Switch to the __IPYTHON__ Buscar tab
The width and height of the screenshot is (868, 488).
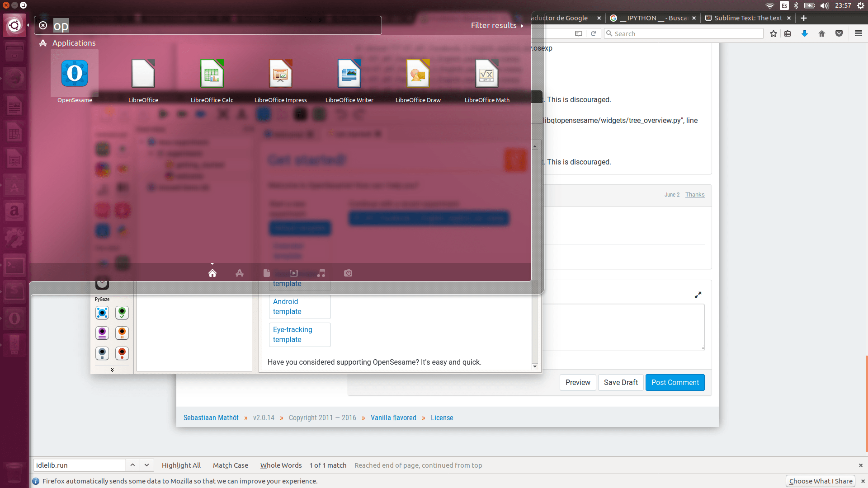tap(653, 18)
